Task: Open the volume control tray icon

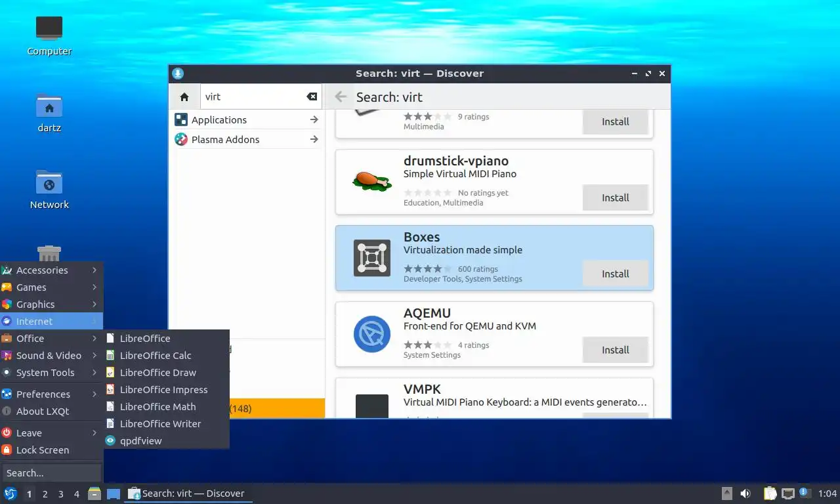Action: (745, 493)
